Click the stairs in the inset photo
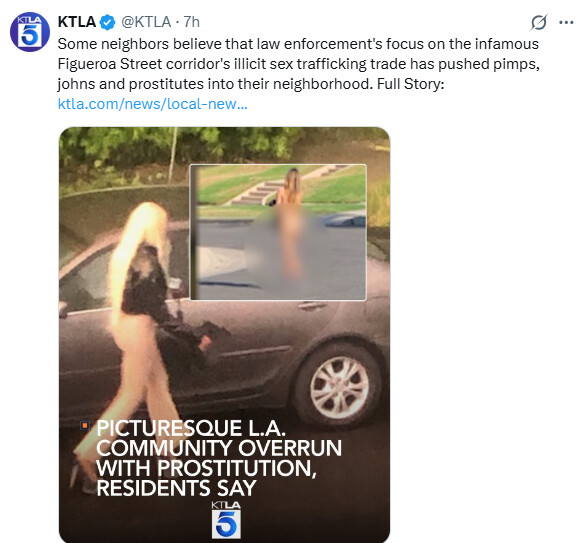 coord(254,192)
